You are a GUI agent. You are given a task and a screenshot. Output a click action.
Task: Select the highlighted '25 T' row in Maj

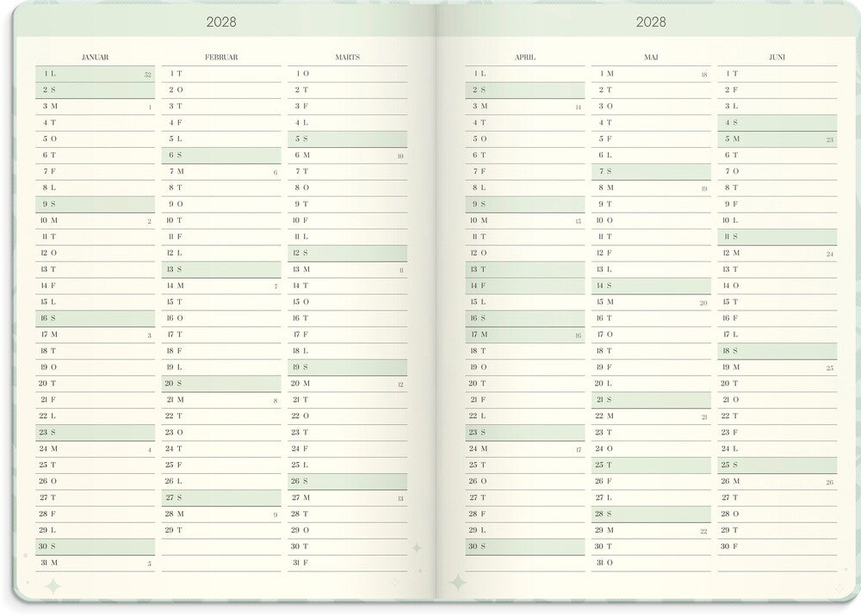click(x=651, y=465)
